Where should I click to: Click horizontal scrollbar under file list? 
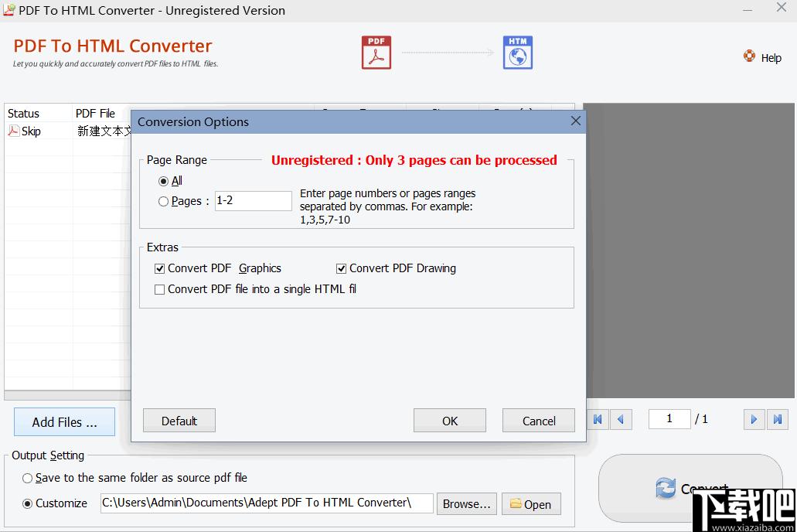tap(67, 395)
